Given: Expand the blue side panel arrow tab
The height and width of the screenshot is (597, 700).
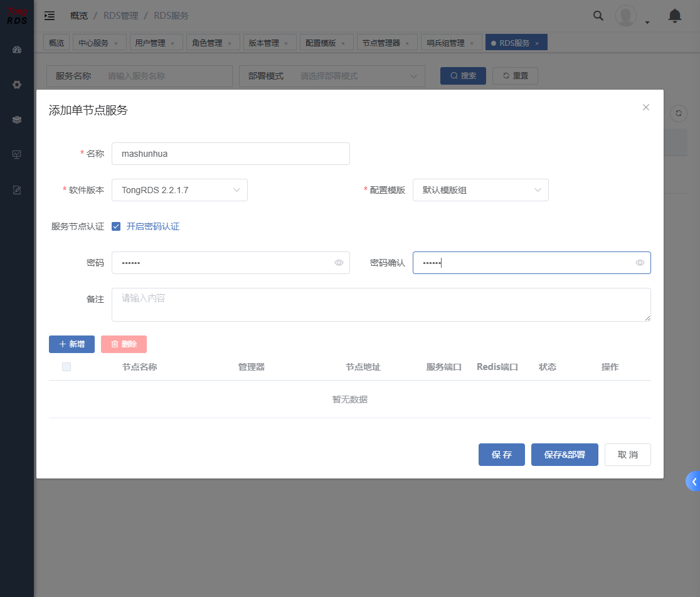Looking at the screenshot, I should point(693,482).
